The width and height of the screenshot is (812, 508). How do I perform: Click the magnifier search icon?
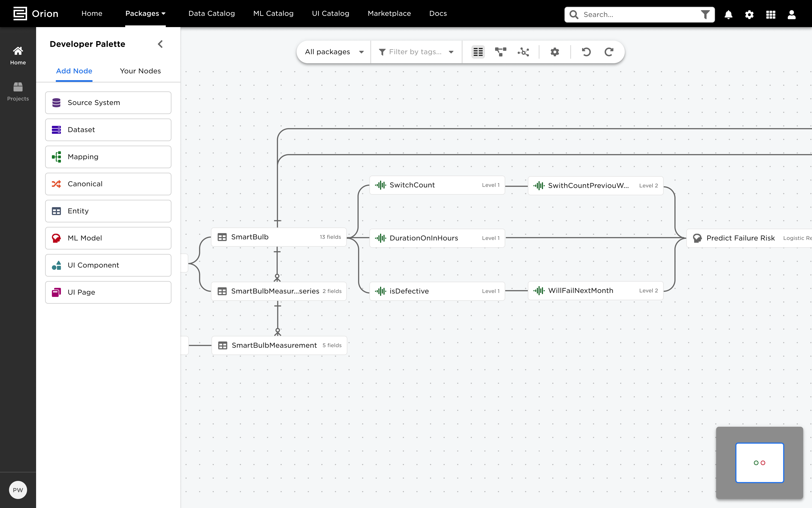click(x=574, y=14)
